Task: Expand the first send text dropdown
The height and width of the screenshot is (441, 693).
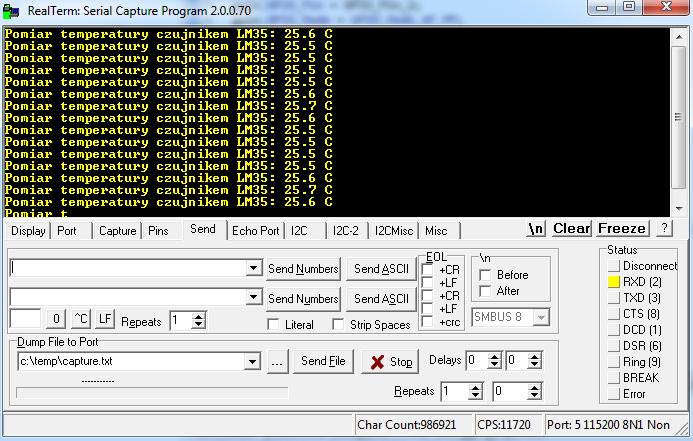Action: (253, 268)
